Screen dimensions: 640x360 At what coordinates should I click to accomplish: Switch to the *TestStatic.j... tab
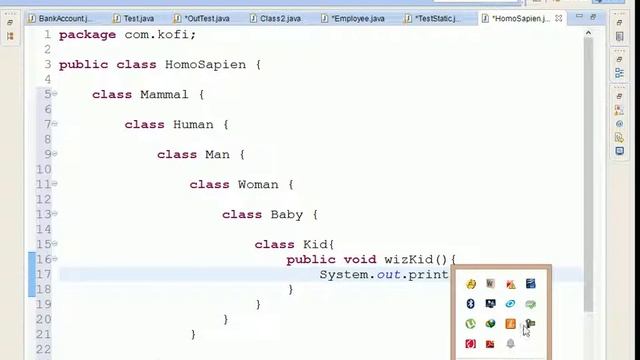click(432, 18)
